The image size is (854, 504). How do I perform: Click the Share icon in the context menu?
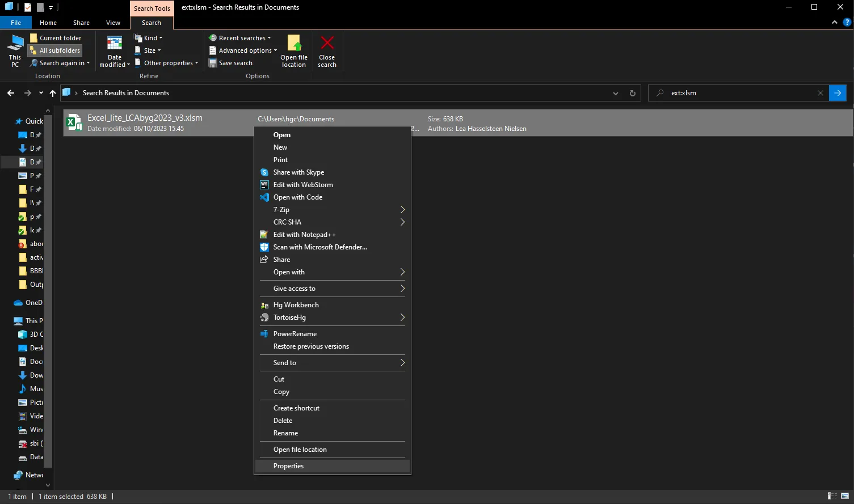(x=264, y=260)
